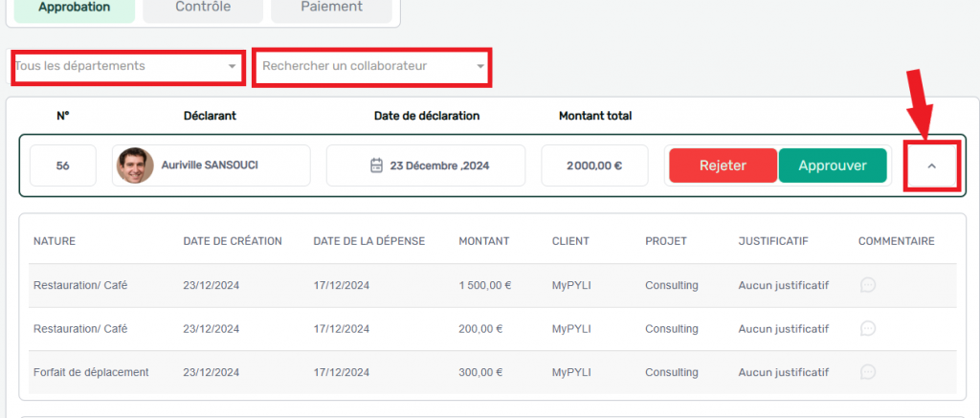Image resolution: width=980 pixels, height=418 pixels.
Task: Open the Tous les départements dropdown
Action: (127, 66)
